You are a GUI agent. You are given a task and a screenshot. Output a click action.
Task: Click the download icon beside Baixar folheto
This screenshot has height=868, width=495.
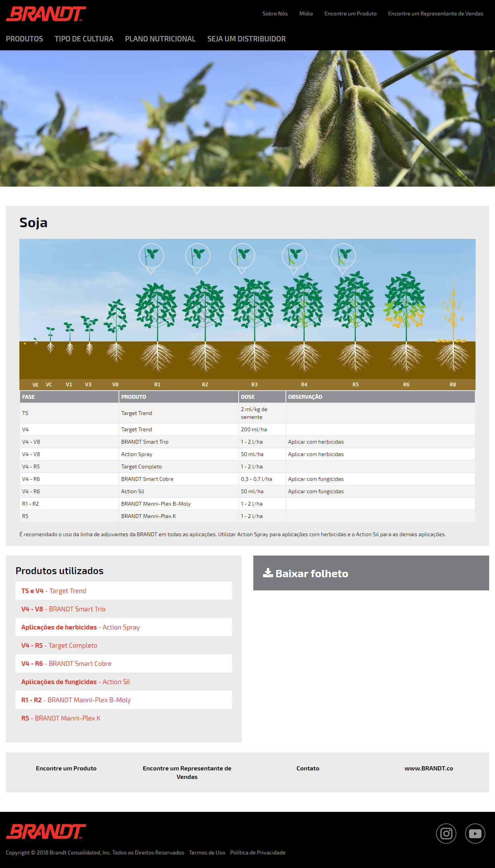(x=268, y=573)
